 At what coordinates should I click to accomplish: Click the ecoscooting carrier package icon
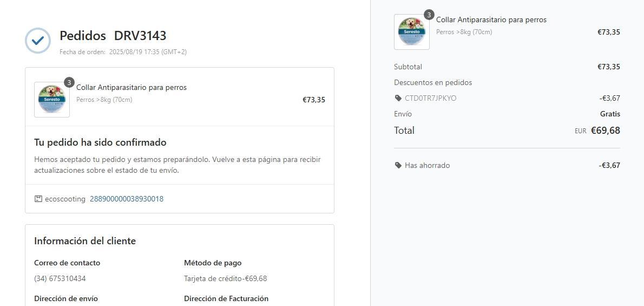[x=38, y=199]
